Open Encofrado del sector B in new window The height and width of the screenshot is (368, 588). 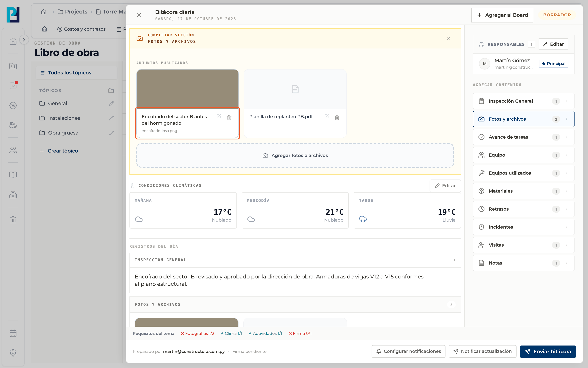pyautogui.click(x=219, y=116)
